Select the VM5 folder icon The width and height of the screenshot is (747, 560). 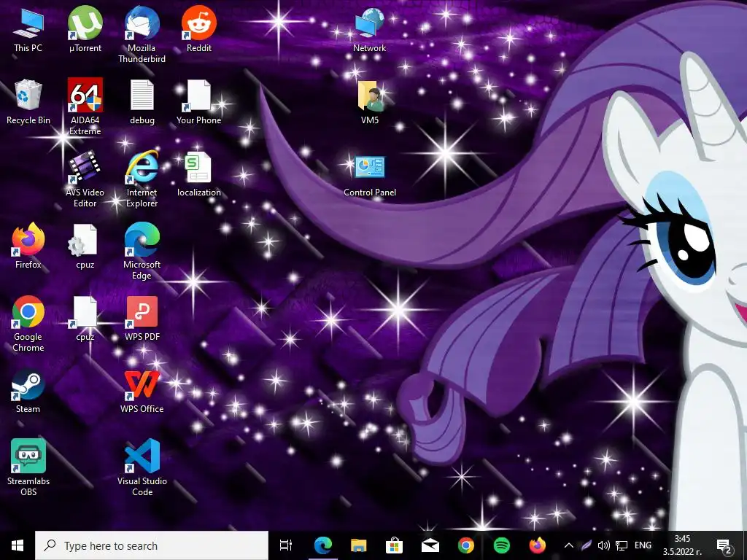pyautogui.click(x=370, y=102)
